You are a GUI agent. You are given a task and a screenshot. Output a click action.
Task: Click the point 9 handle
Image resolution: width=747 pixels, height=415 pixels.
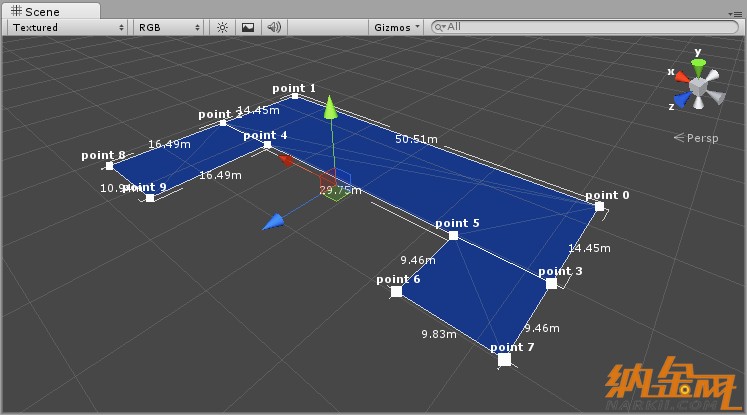150,198
